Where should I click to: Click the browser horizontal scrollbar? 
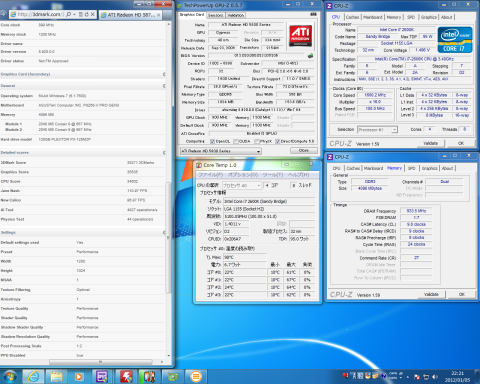pyautogui.click(x=100, y=362)
